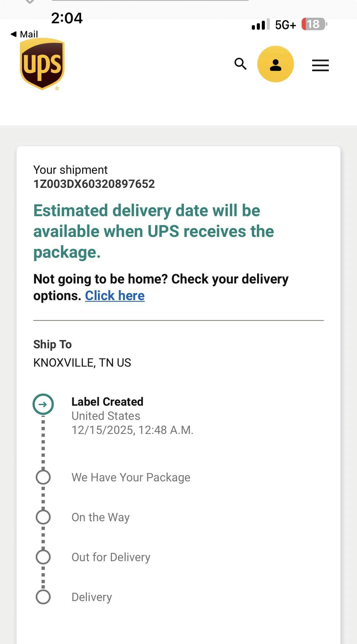Open the search magnifier icon
This screenshot has height=644, width=357.
tap(240, 64)
